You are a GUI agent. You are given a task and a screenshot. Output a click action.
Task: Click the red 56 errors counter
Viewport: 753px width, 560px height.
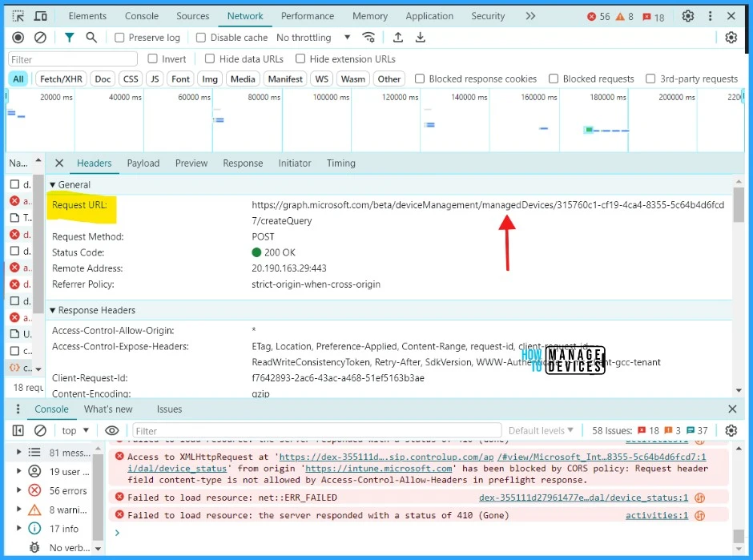pos(598,17)
